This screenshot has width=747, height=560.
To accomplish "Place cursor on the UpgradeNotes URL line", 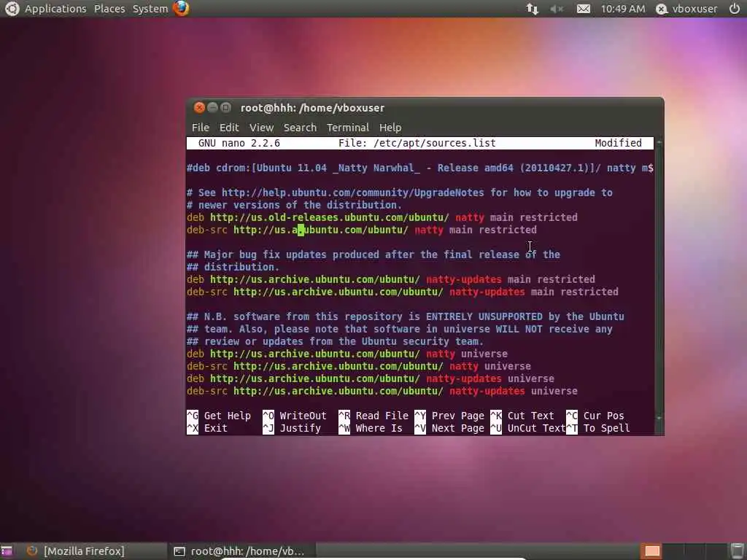I will click(399, 192).
